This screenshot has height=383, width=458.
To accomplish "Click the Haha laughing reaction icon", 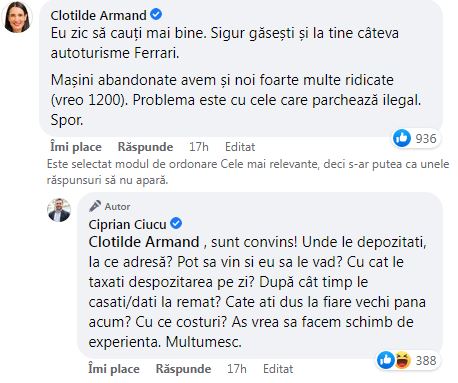I will click(x=403, y=360).
